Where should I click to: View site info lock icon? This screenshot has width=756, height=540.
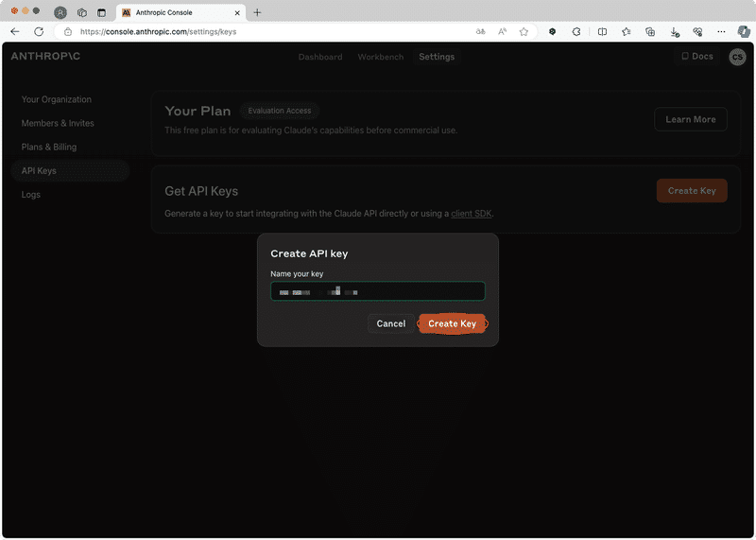click(x=68, y=32)
